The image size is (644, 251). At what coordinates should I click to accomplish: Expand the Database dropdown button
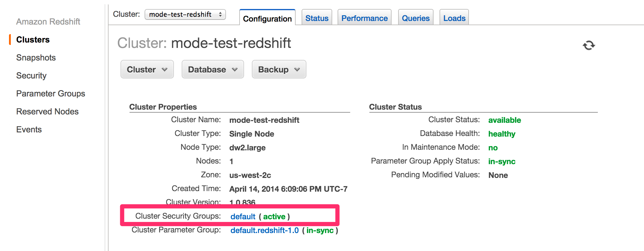pos(213,69)
